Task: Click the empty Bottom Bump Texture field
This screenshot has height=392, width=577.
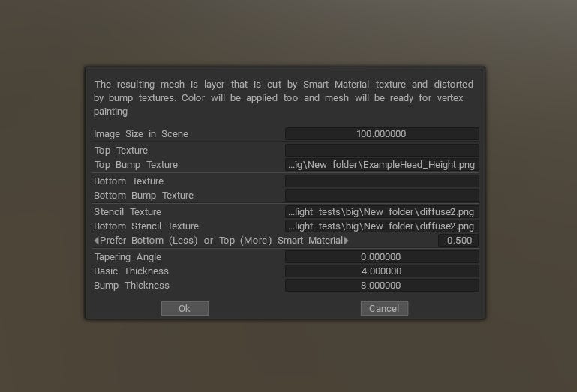Action: (x=382, y=196)
